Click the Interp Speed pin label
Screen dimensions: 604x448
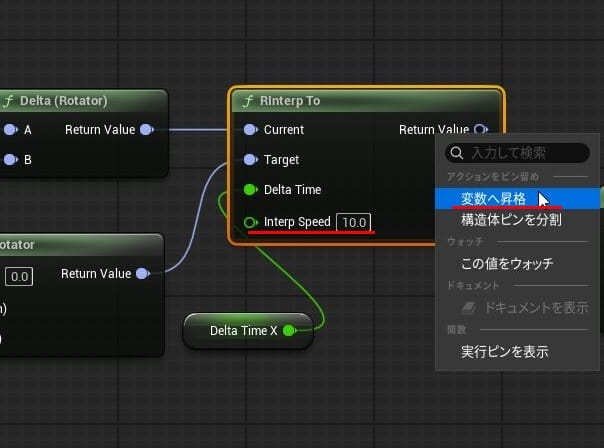coord(297,222)
